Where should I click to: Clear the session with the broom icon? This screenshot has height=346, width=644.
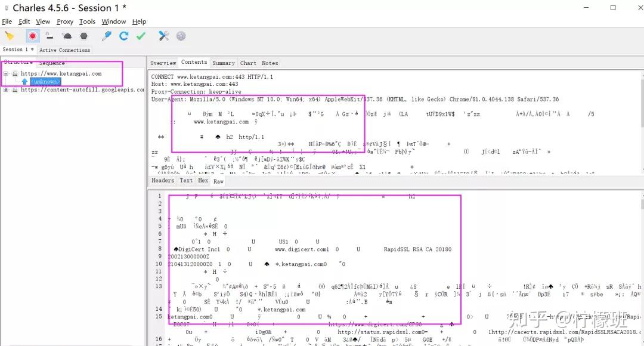click(10, 36)
